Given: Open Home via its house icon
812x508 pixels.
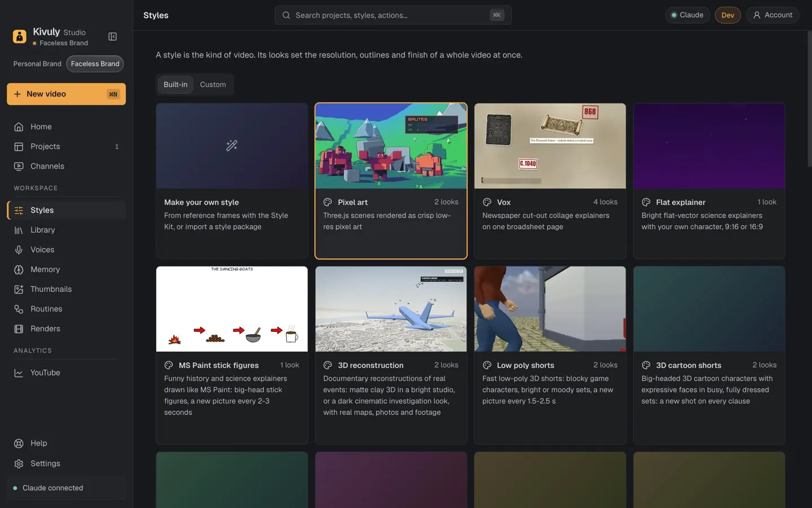Looking at the screenshot, I should point(19,127).
